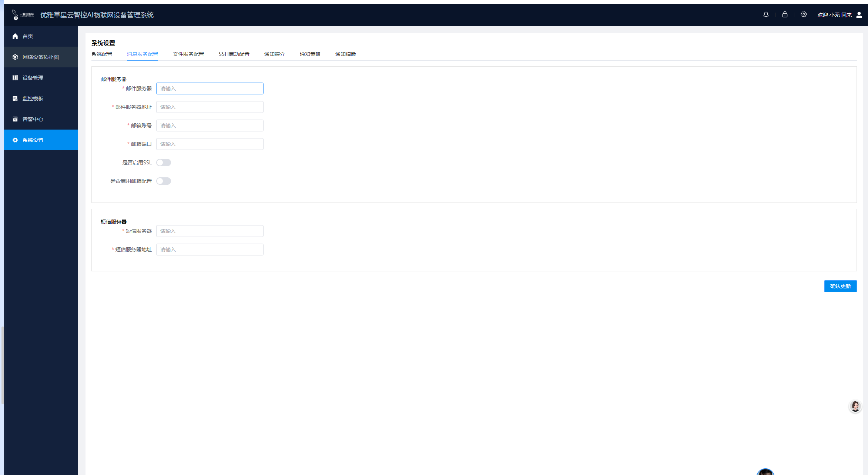Click the 短信服务器 input field

[x=210, y=231]
